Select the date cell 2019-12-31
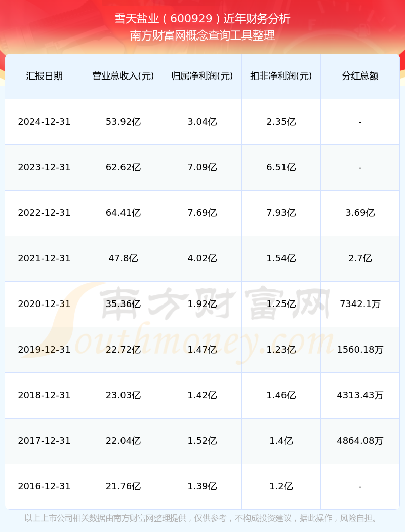 point(45,350)
